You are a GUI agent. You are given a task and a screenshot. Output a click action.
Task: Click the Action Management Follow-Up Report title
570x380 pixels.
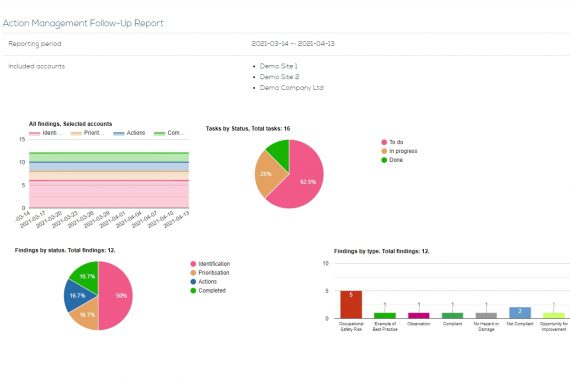pos(83,23)
